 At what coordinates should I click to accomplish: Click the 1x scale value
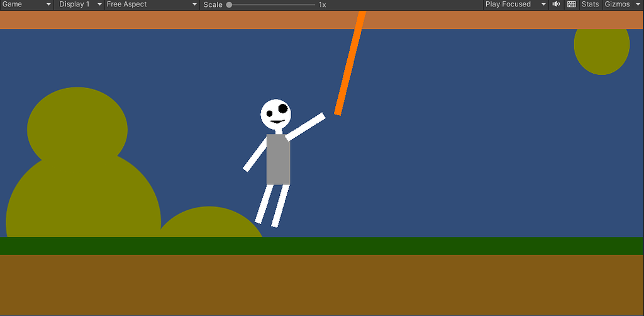click(323, 5)
